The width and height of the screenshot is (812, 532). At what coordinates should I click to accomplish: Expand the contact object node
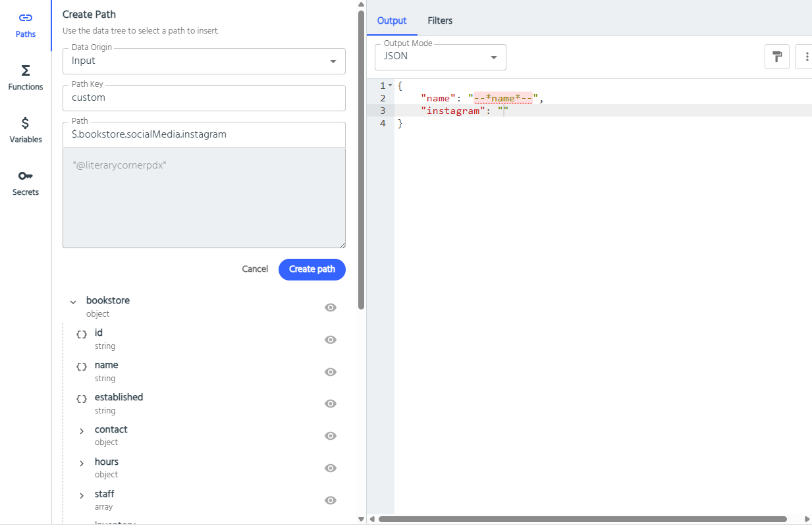click(82, 431)
